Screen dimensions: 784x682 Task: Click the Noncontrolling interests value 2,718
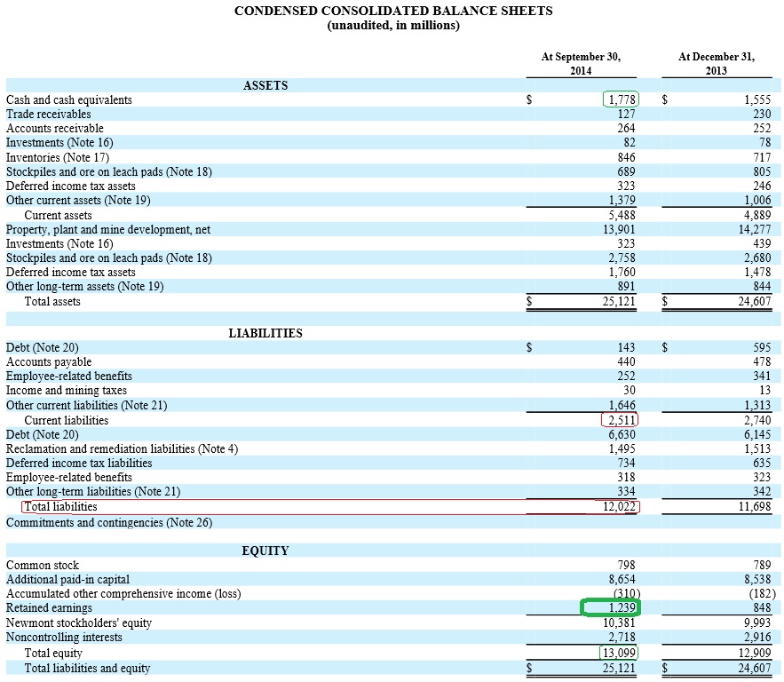pos(622,638)
